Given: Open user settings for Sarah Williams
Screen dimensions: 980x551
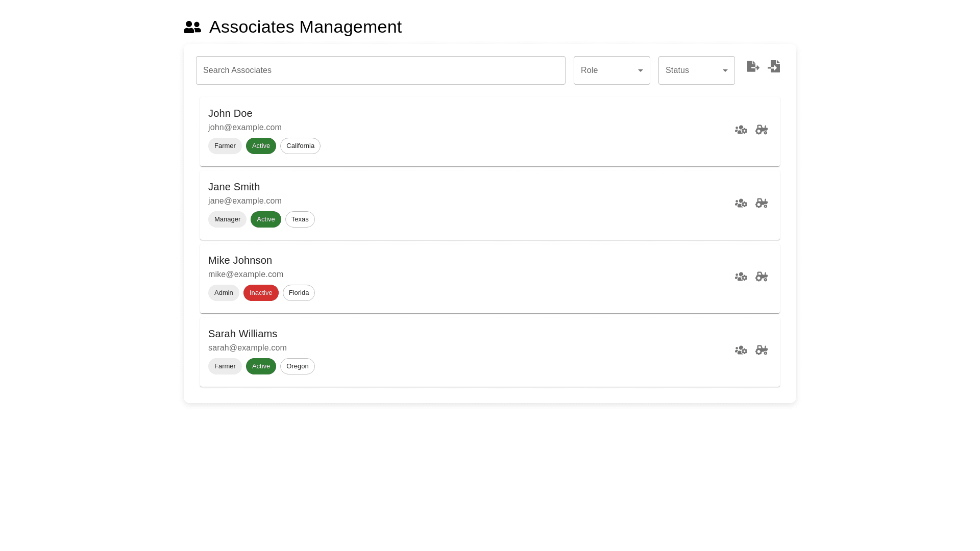Looking at the screenshot, I should point(741,350).
